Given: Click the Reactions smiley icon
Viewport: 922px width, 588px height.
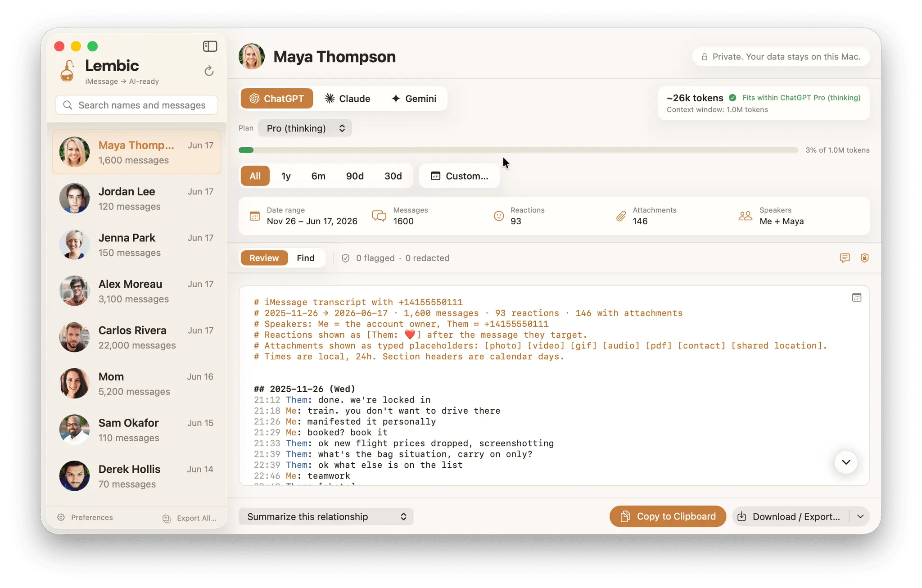Looking at the screenshot, I should (499, 216).
